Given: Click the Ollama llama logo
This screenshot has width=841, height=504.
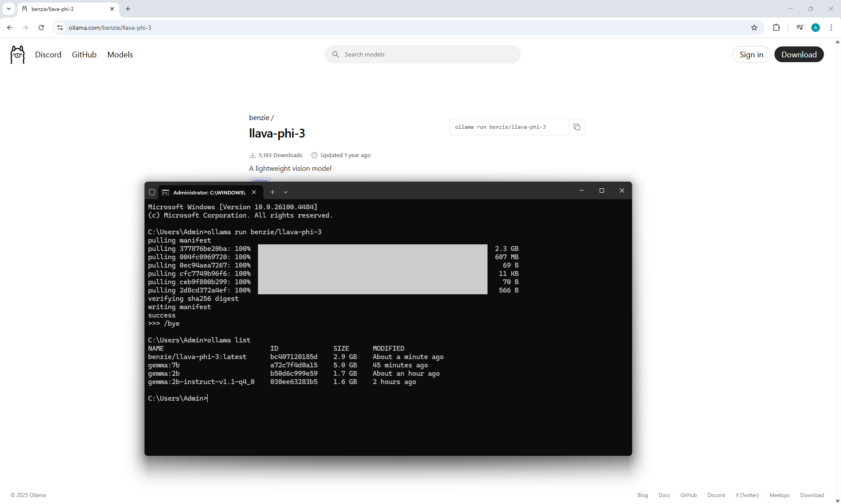Looking at the screenshot, I should pos(18,55).
